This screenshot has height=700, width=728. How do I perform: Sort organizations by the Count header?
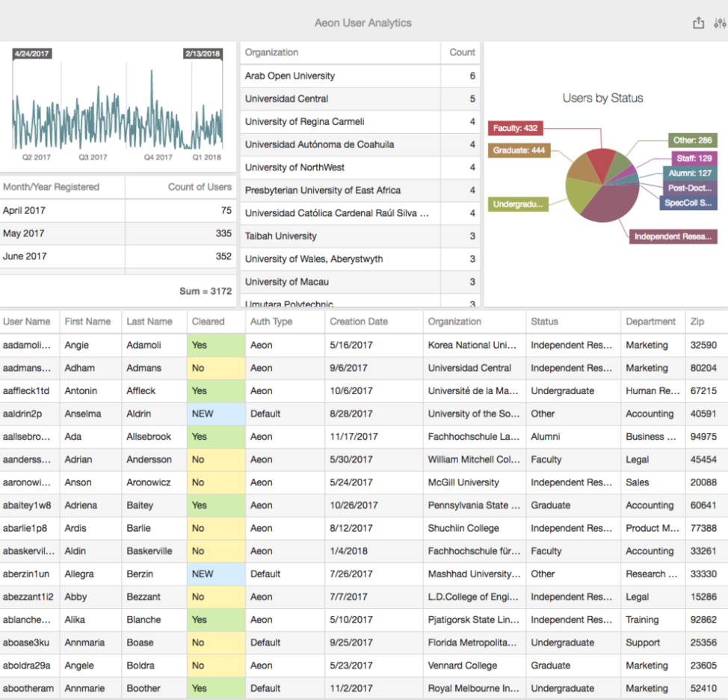coord(462,52)
